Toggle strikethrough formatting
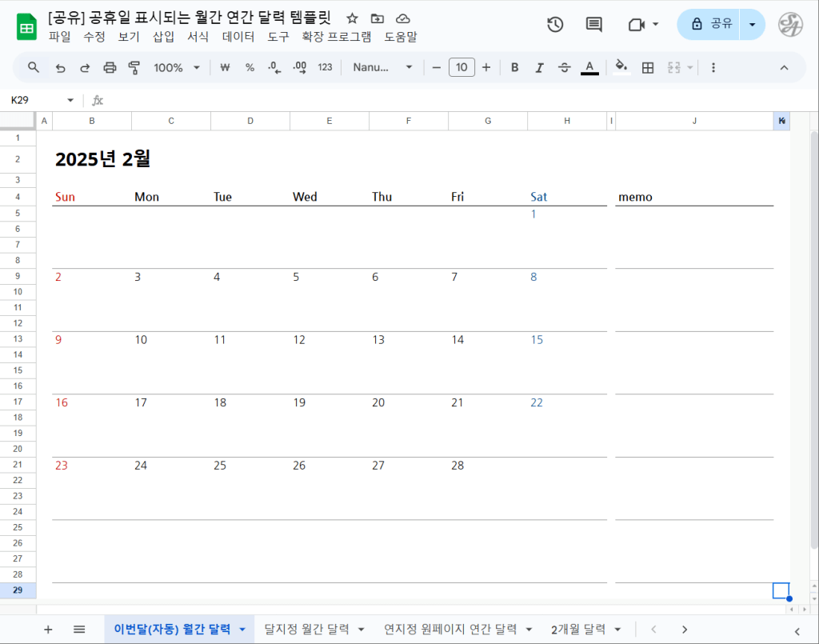Viewport: 819px width, 644px height. point(564,68)
